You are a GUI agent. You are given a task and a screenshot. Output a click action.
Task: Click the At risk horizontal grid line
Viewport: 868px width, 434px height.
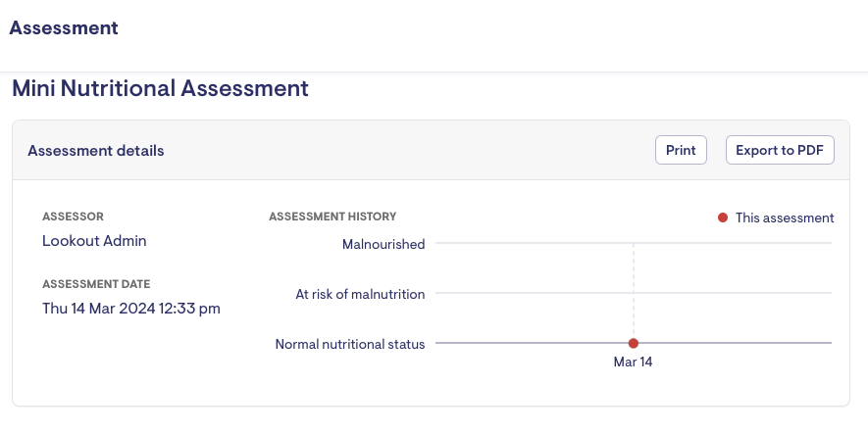point(530,292)
